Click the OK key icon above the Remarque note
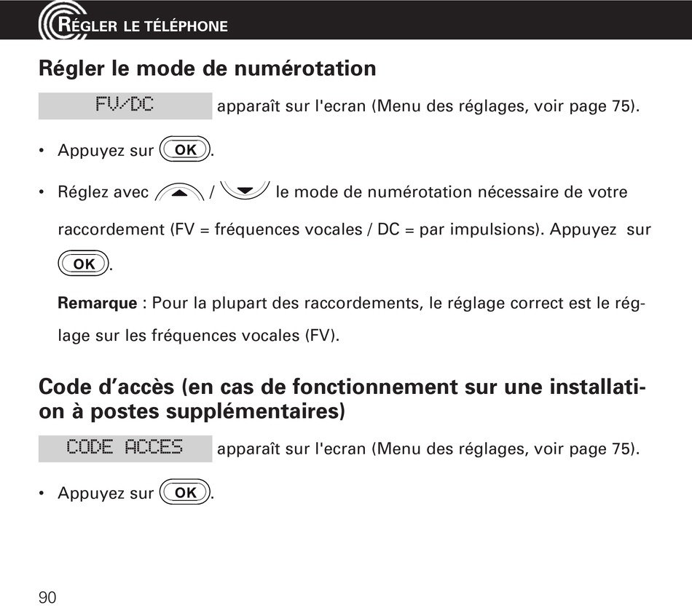The image size is (692, 616). pos(84,264)
